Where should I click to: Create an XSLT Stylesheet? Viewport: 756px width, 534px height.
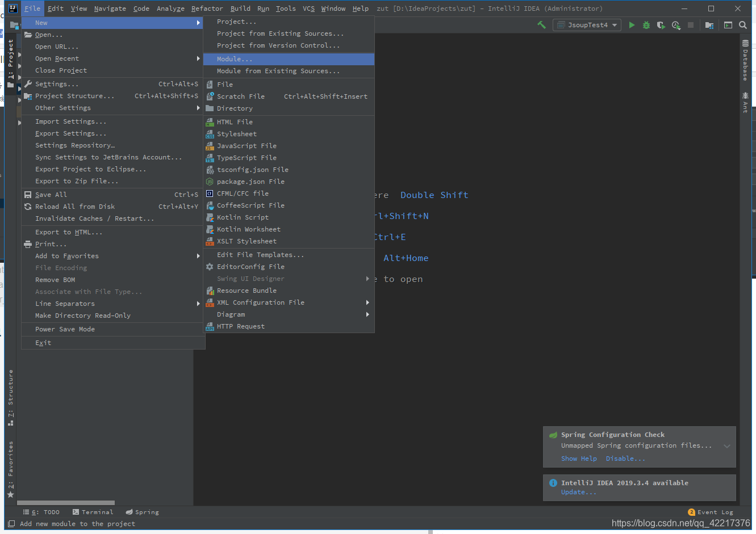click(289, 241)
